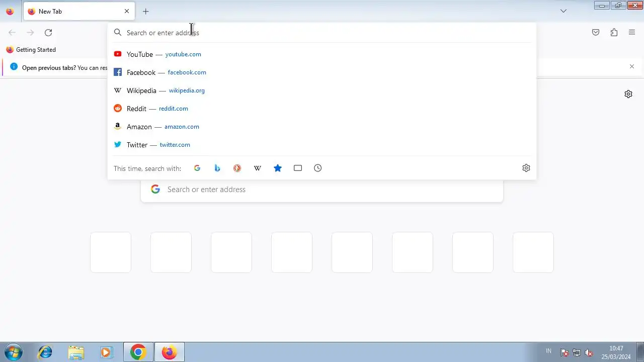Go forward one page arrow

click(x=30, y=33)
